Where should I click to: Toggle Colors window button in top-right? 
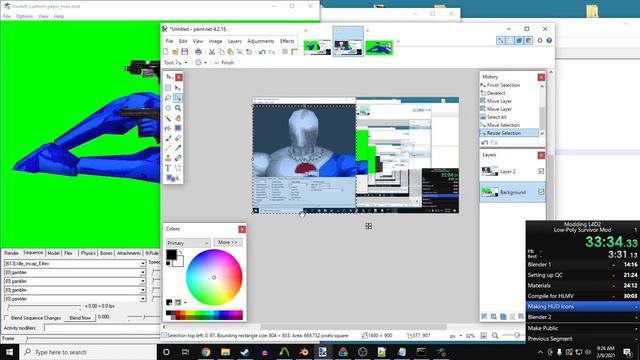(x=529, y=40)
